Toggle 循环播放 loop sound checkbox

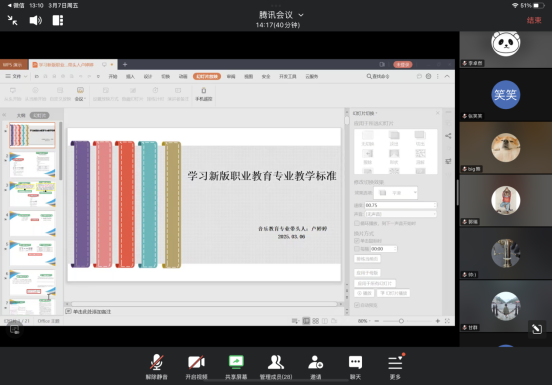tap(357, 223)
